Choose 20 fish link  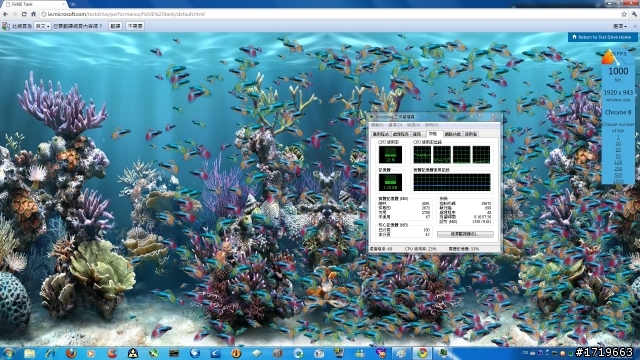(618, 150)
